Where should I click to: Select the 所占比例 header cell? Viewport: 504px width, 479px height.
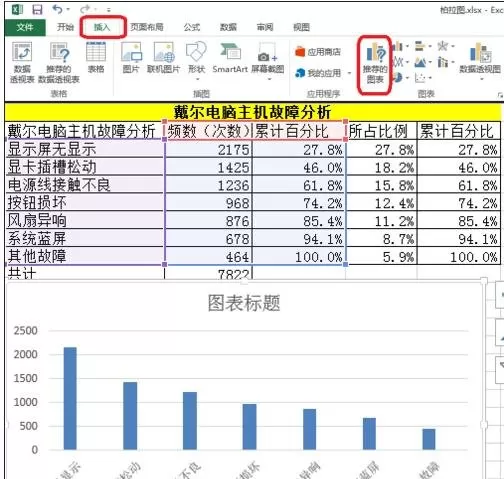pos(382,131)
